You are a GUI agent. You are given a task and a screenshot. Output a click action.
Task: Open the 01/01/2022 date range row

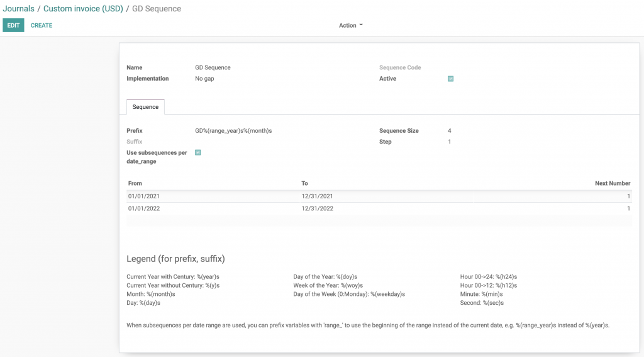click(x=143, y=208)
